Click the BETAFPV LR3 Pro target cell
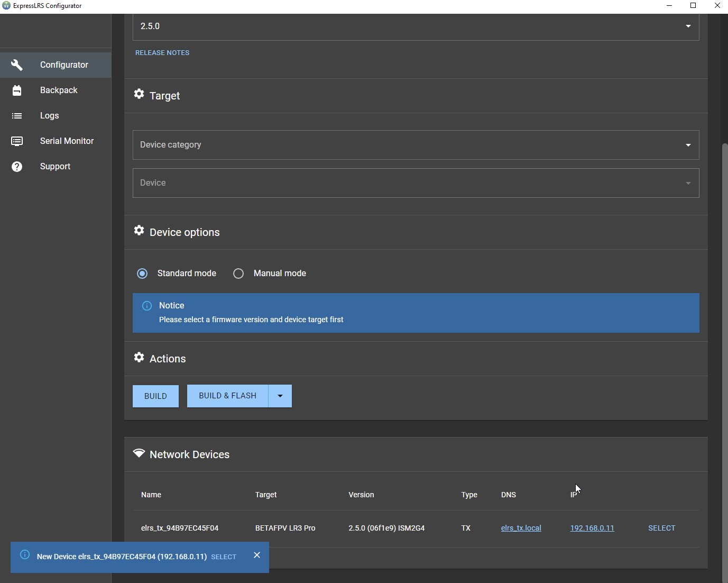728x583 pixels. pyautogui.click(x=285, y=528)
